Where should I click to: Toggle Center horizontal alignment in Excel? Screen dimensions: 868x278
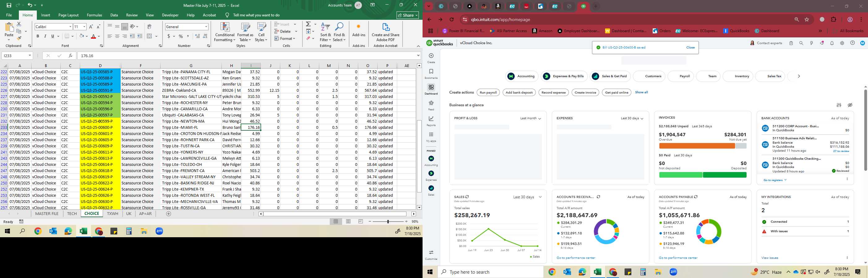pyautogui.click(x=117, y=36)
